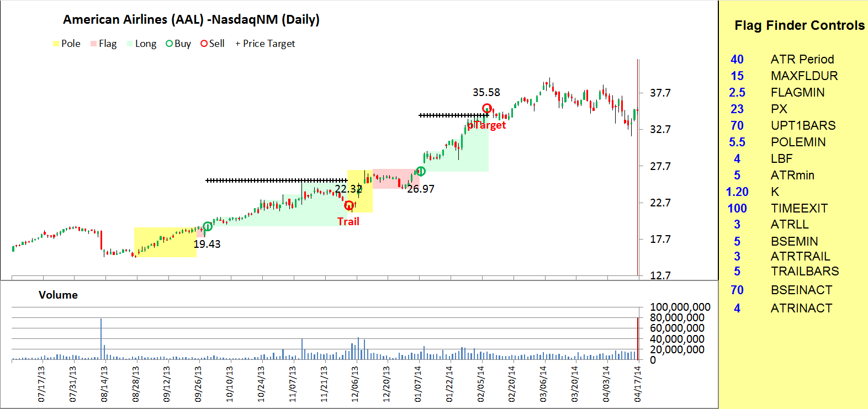This screenshot has width=868, height=409.
Task: Click the ATR Period label
Action: [802, 59]
